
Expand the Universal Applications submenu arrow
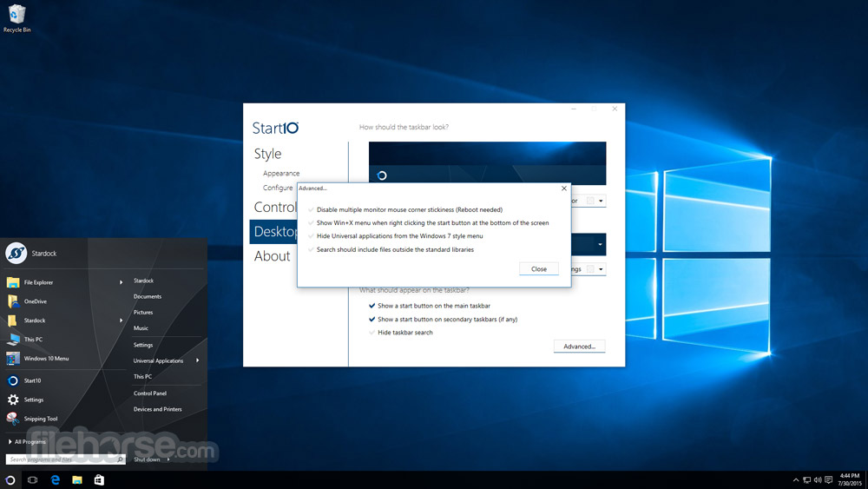(198, 360)
